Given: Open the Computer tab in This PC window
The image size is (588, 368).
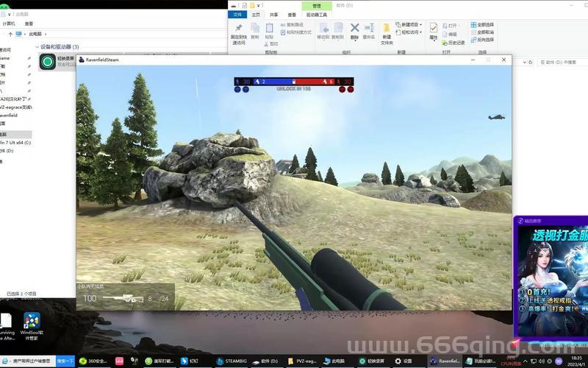Looking at the screenshot, I should [x=9, y=24].
